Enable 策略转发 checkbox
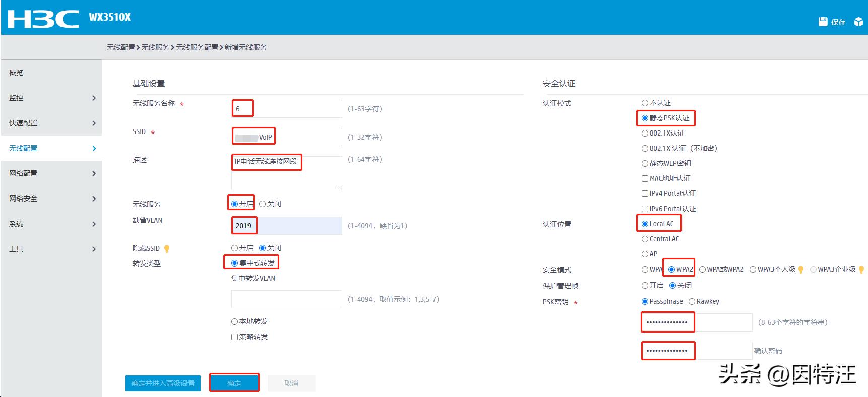 234,337
